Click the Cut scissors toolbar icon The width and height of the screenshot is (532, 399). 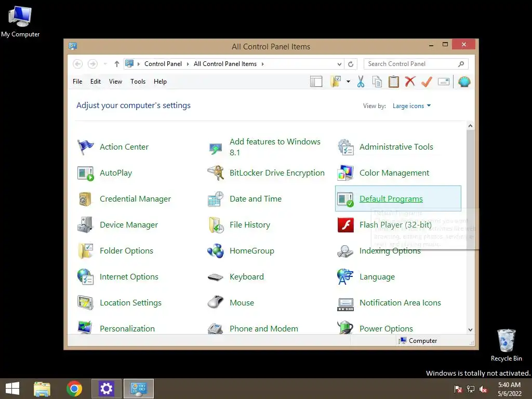point(361,82)
